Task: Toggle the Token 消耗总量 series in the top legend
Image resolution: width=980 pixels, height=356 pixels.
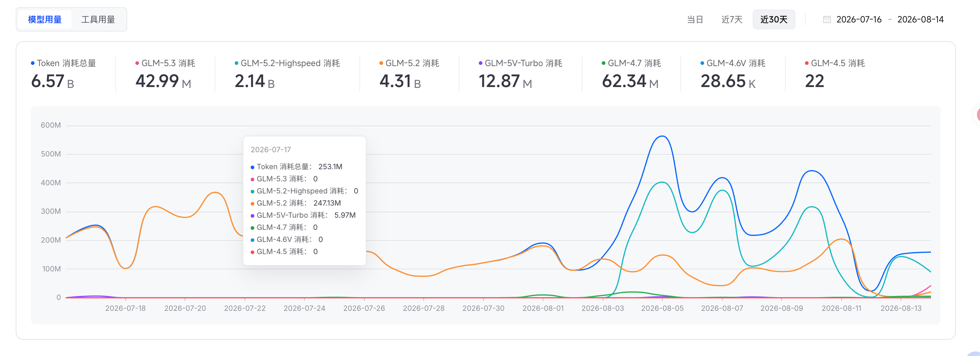Action: click(x=64, y=63)
